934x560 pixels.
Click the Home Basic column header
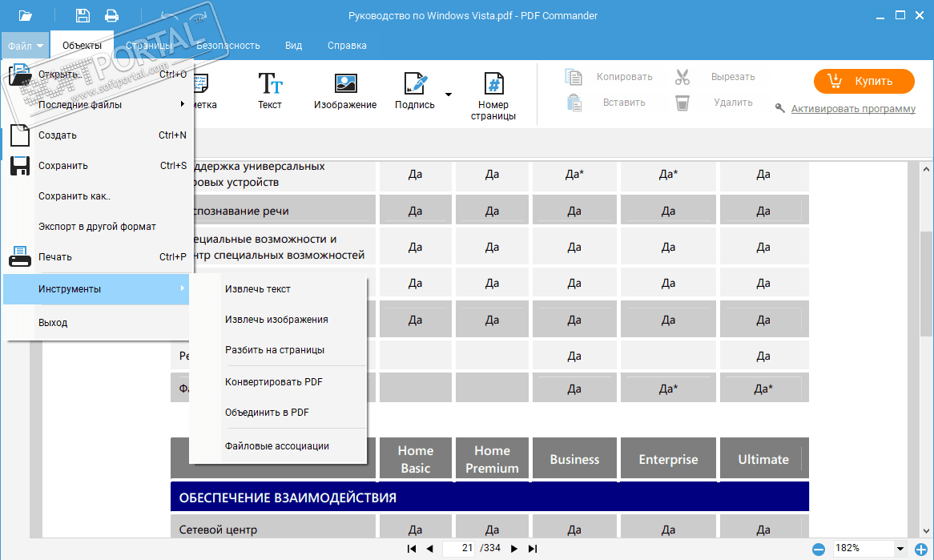point(416,459)
